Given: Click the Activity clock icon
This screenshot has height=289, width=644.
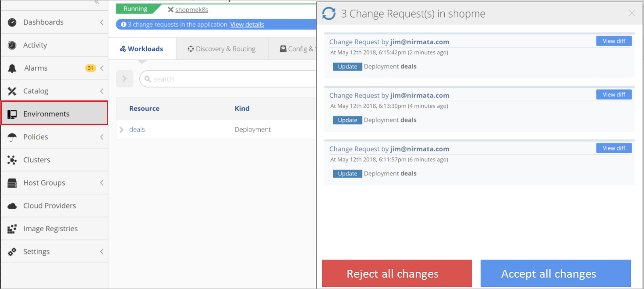Looking at the screenshot, I should (12, 45).
